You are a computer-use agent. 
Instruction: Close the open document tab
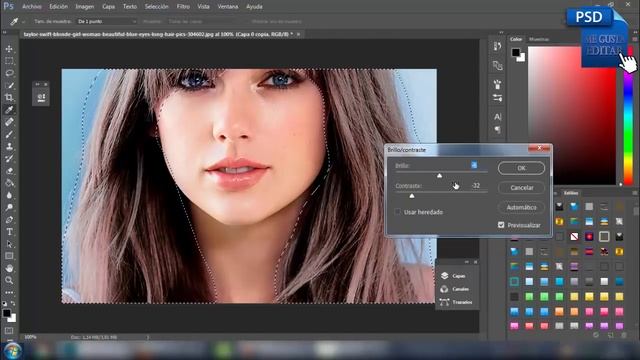298,34
